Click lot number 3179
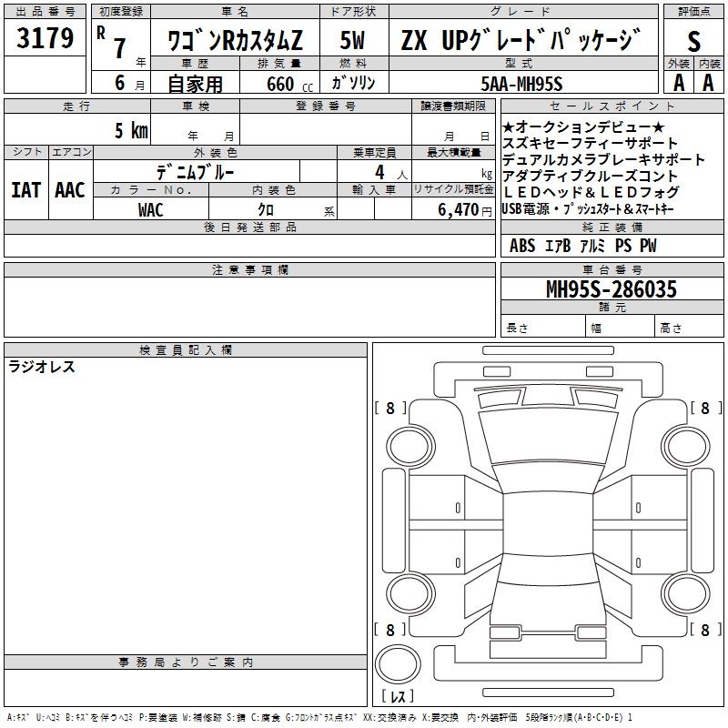 point(45,38)
